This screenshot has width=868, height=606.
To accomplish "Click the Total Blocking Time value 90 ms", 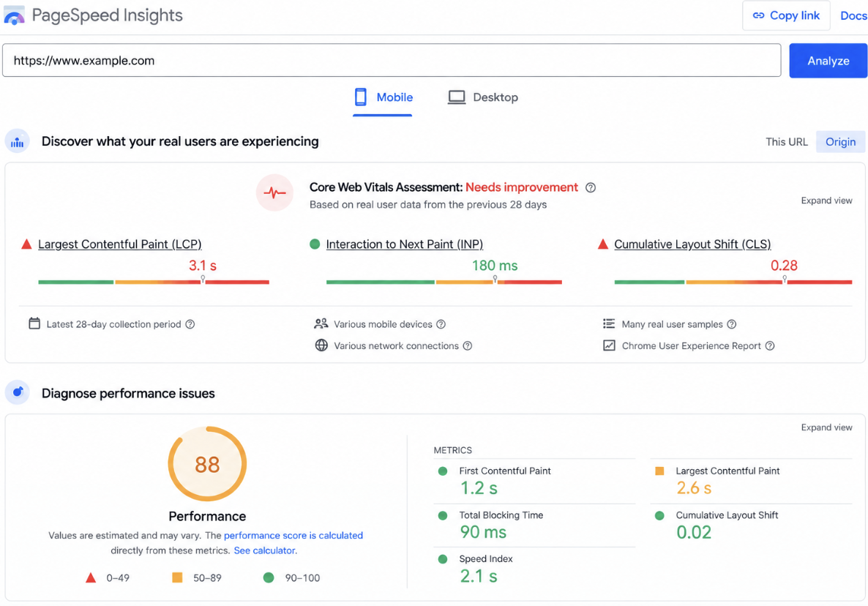I will pos(483,532).
